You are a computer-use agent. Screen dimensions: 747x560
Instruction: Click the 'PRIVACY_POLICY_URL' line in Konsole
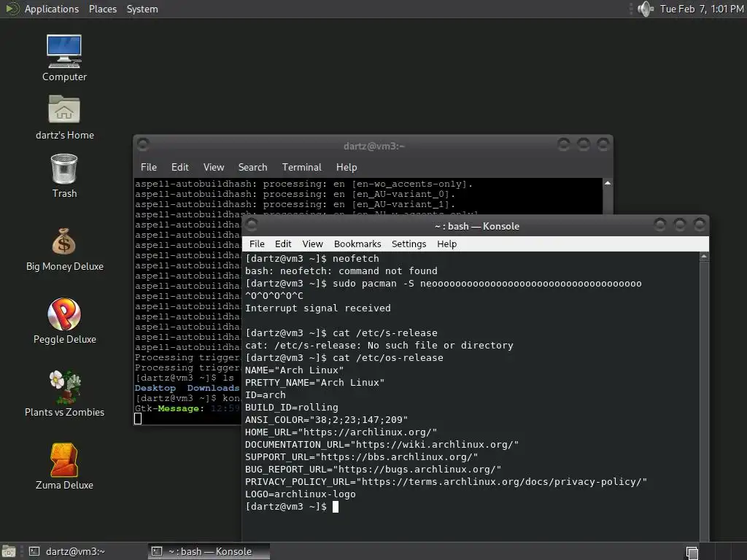pyautogui.click(x=446, y=481)
